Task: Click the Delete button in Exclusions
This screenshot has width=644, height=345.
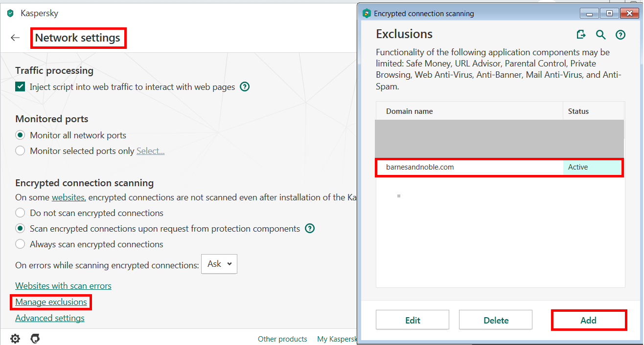Action: 496,320
